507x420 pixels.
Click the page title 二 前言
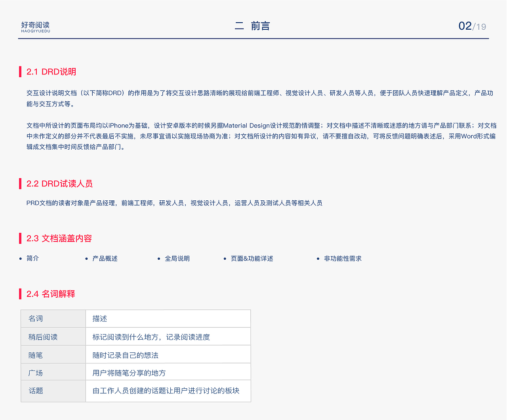pos(252,26)
